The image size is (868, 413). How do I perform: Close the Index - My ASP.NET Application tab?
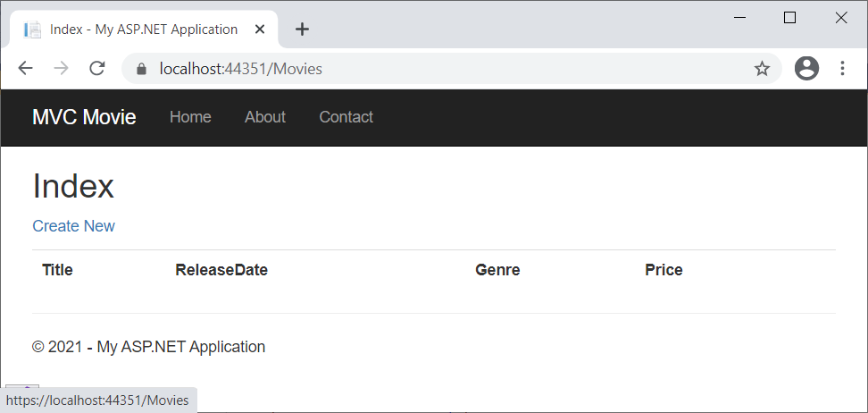tap(260, 29)
